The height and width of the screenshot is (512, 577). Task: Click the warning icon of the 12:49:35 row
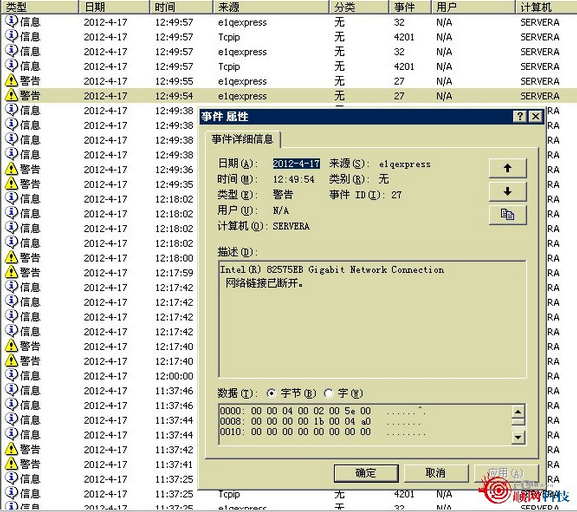[11, 184]
